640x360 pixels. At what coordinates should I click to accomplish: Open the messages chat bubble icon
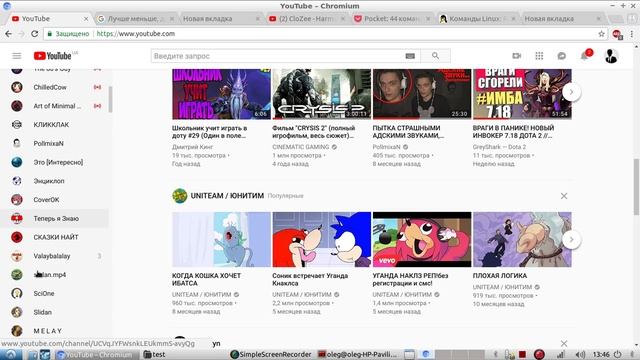point(562,56)
